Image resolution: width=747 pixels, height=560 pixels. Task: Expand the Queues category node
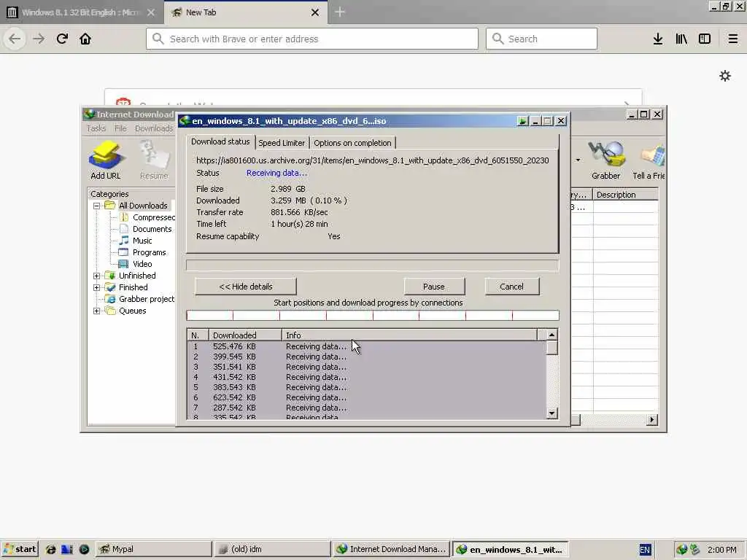[x=97, y=311]
